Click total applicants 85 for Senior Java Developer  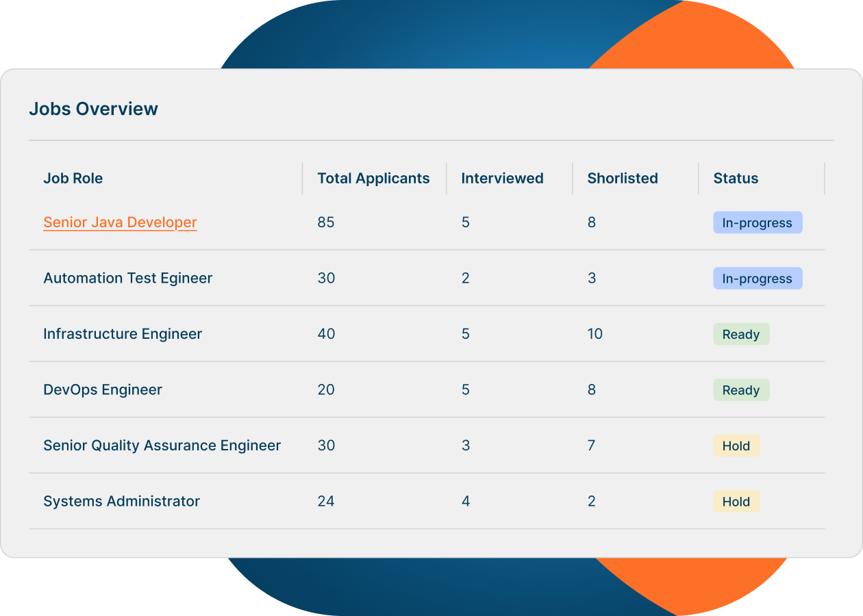click(326, 222)
